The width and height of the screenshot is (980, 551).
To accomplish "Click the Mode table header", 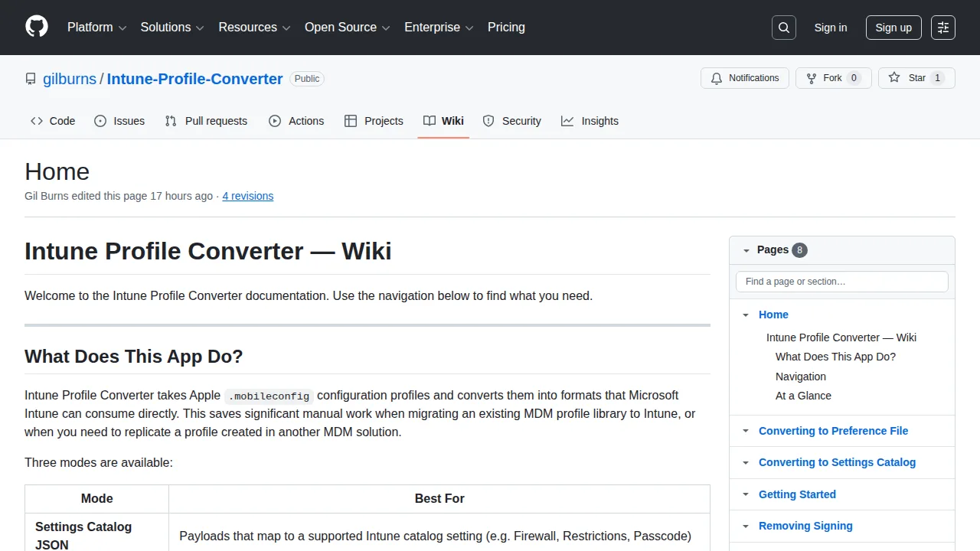I will point(96,499).
